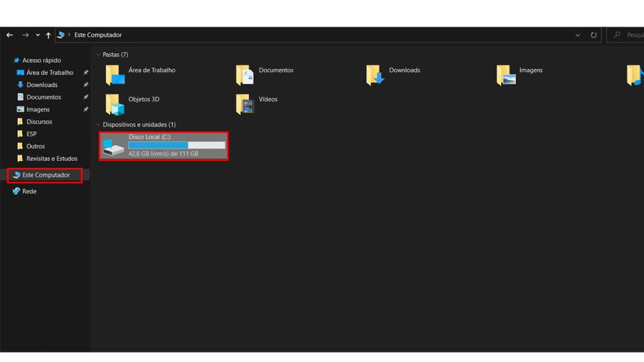644x362 pixels.
Task: Select the Vídeos folder icon
Action: pos(245,104)
